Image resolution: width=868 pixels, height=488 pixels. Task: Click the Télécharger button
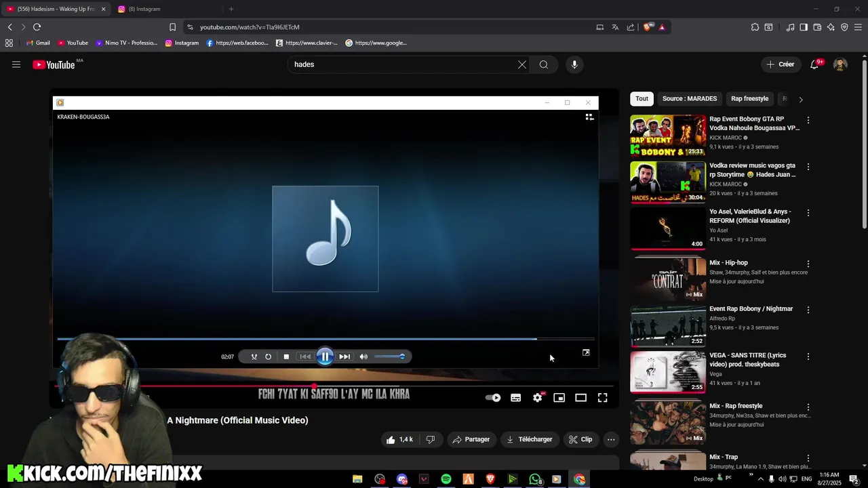click(529, 439)
